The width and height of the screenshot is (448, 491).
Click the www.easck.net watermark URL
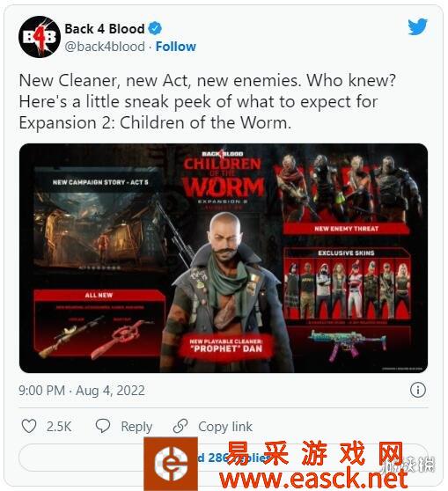click(x=313, y=479)
